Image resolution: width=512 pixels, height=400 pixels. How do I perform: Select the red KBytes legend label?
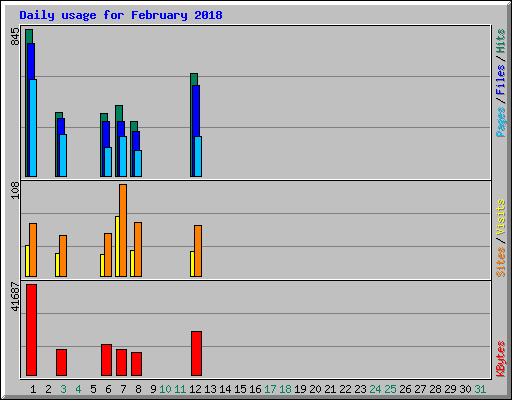click(x=500, y=359)
